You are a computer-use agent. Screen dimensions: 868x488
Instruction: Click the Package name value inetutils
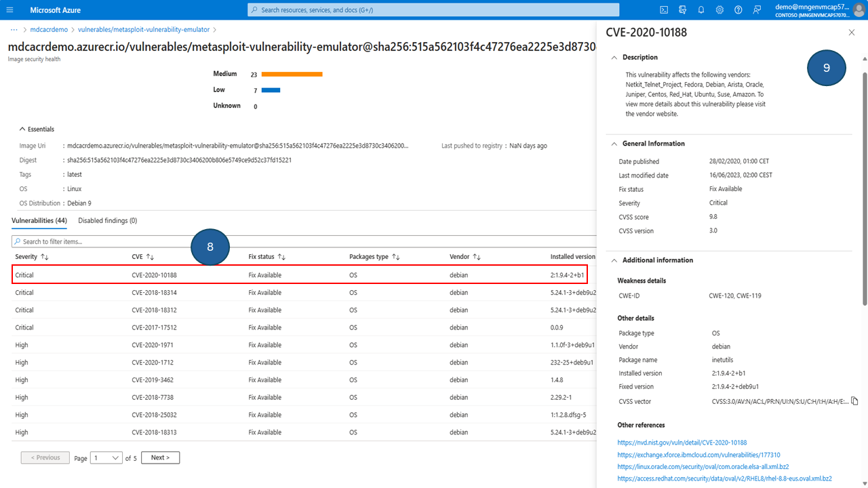tap(722, 360)
